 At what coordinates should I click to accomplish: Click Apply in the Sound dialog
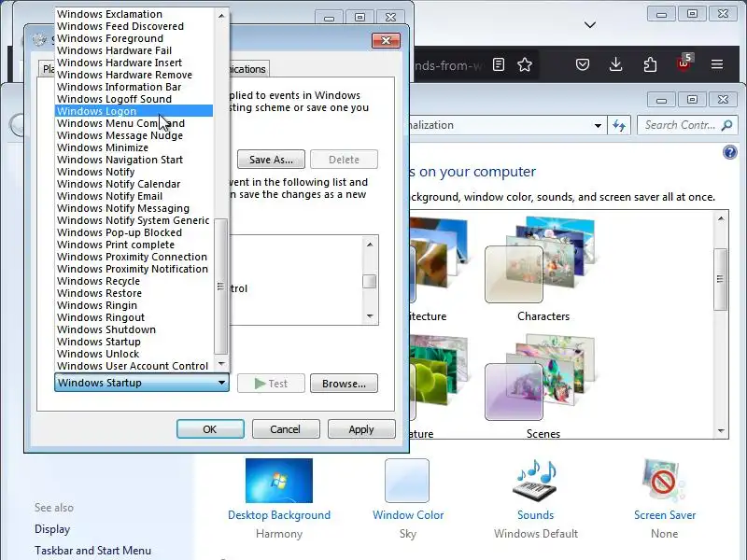click(x=361, y=429)
